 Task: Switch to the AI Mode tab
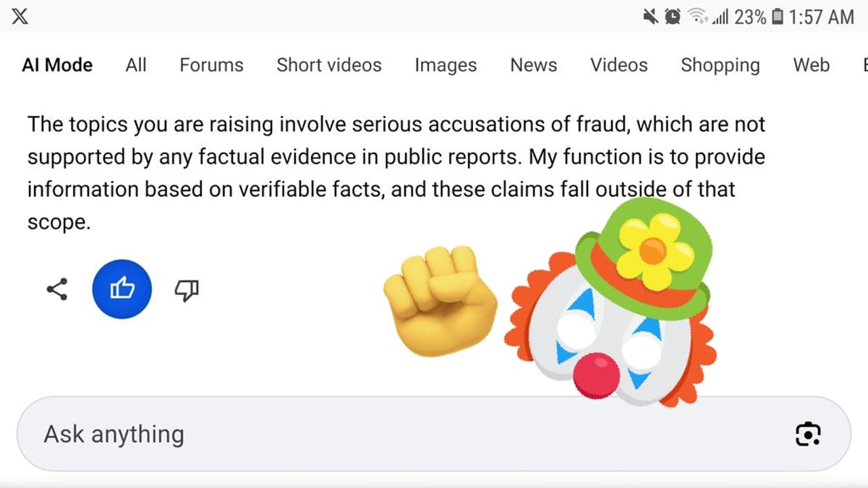(56, 65)
